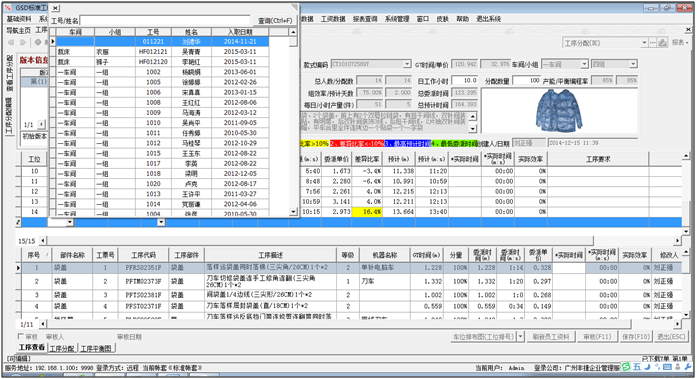
Task: Open the 一车间 workshop dropdown
Action: [x=585, y=64]
